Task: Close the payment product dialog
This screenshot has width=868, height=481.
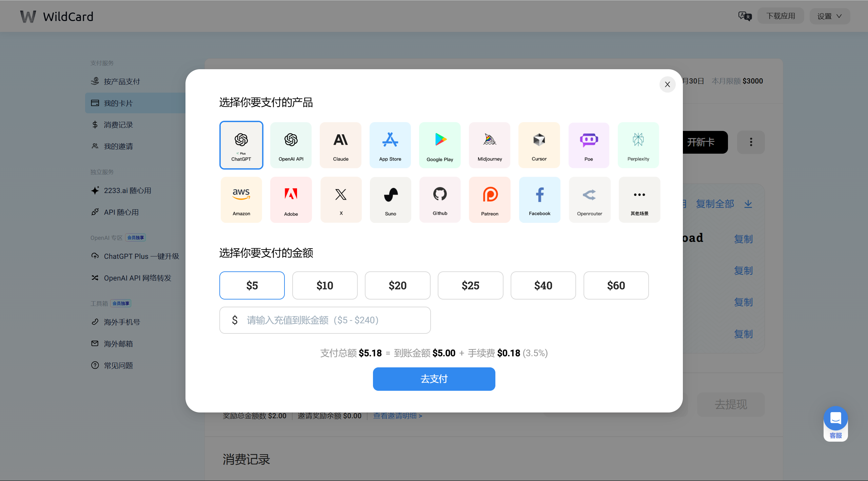Action: [x=668, y=83]
